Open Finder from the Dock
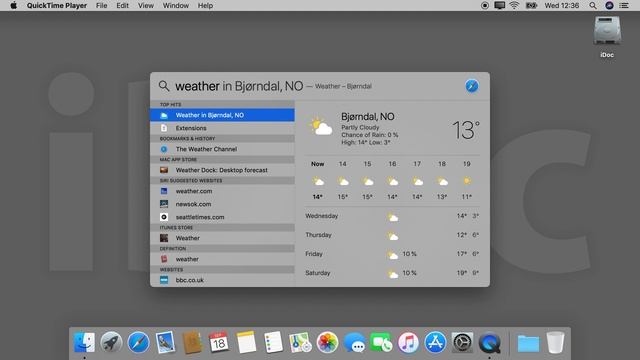Screen dimensions: 640x360 84,342
